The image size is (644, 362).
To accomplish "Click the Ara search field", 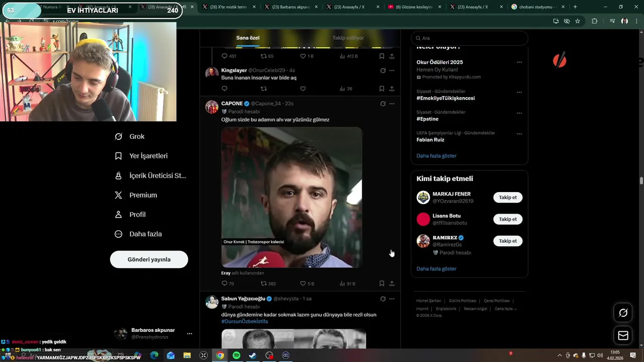I will tap(469, 38).
